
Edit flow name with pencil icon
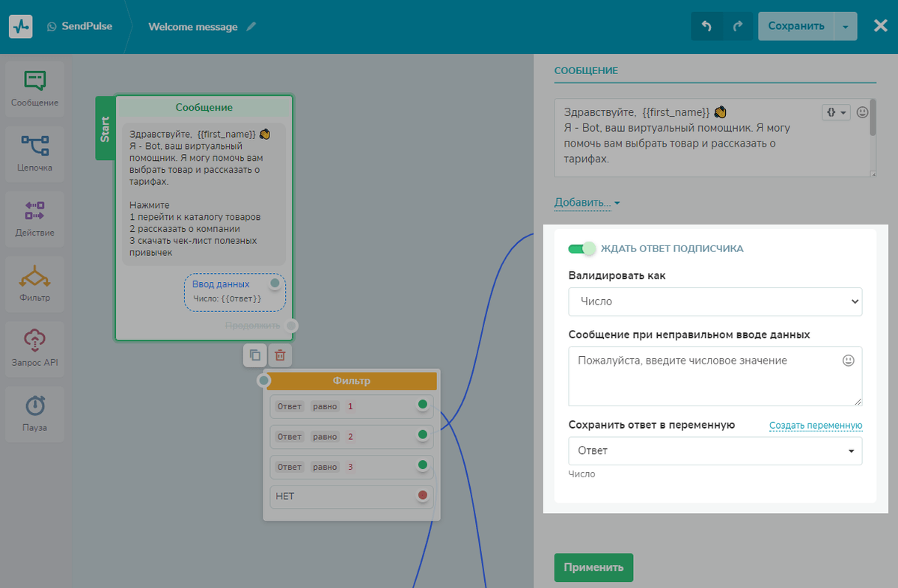tap(251, 27)
